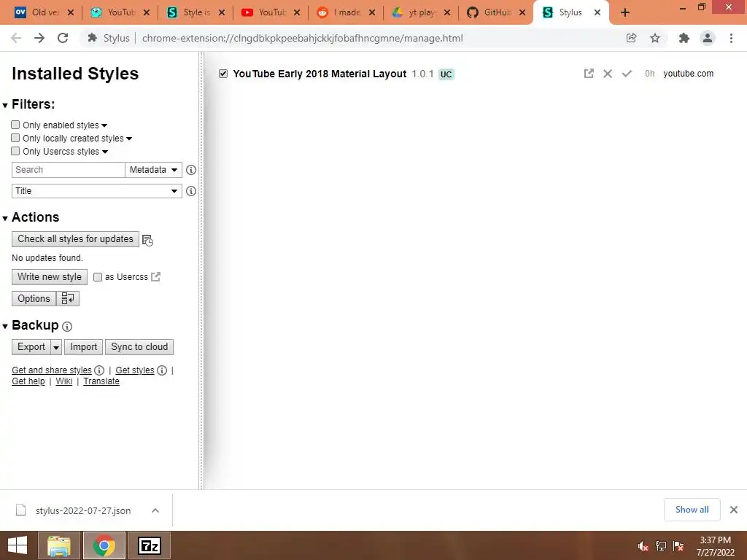Viewport: 747px width, 560px height.
Task: Reload the Stylus manage page
Action: click(63, 38)
